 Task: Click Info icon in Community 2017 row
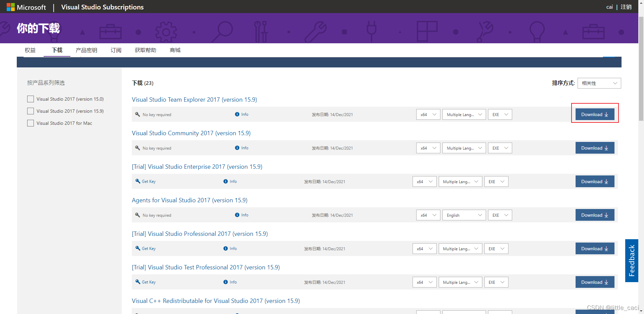237,148
